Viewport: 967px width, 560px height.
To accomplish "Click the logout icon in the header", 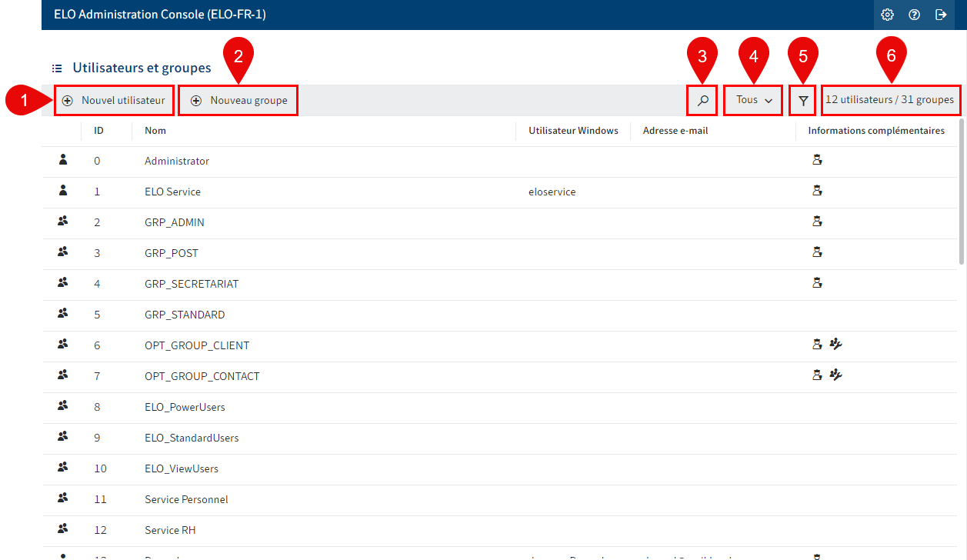I will pyautogui.click(x=941, y=14).
